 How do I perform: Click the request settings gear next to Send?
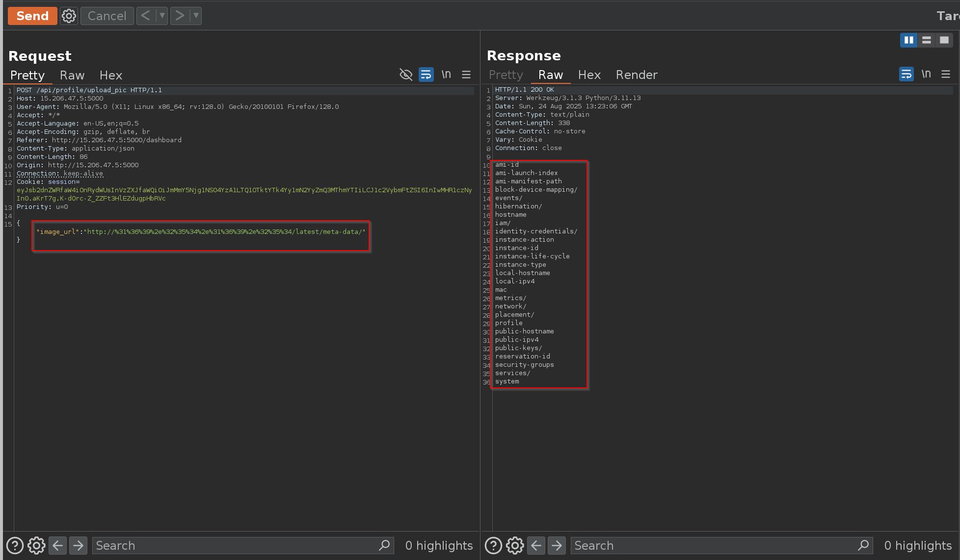(x=69, y=16)
